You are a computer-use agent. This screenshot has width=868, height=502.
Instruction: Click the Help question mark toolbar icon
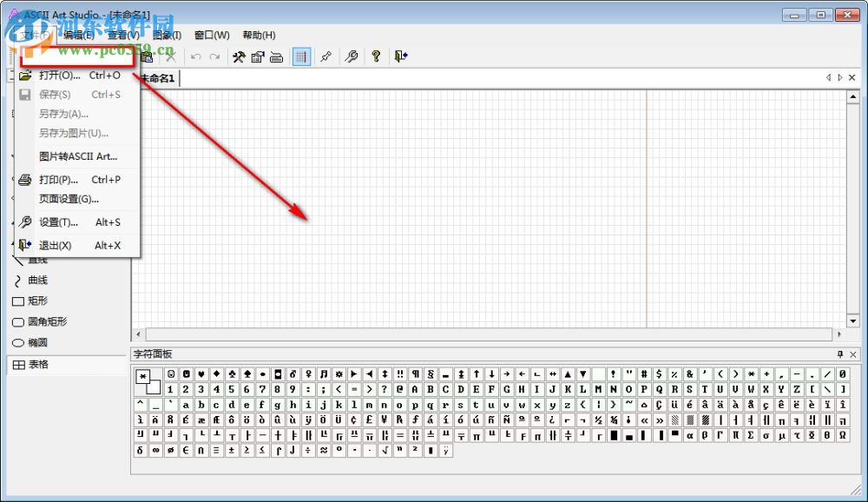375,56
